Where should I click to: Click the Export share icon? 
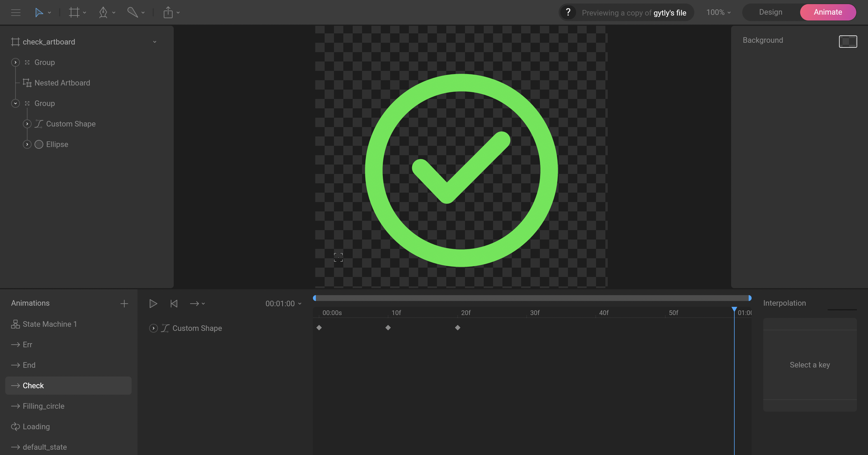pos(168,13)
